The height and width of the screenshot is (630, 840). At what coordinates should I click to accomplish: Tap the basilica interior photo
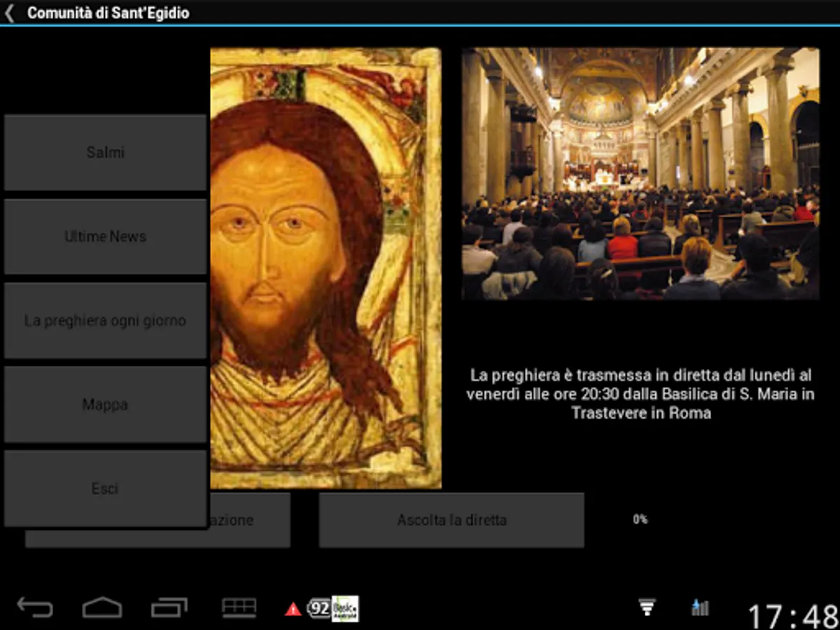[x=640, y=174]
